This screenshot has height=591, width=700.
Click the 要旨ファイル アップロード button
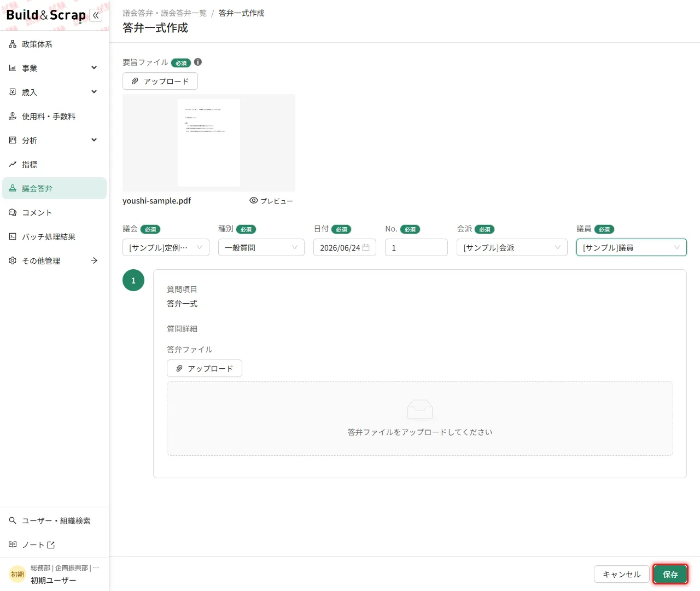point(160,81)
